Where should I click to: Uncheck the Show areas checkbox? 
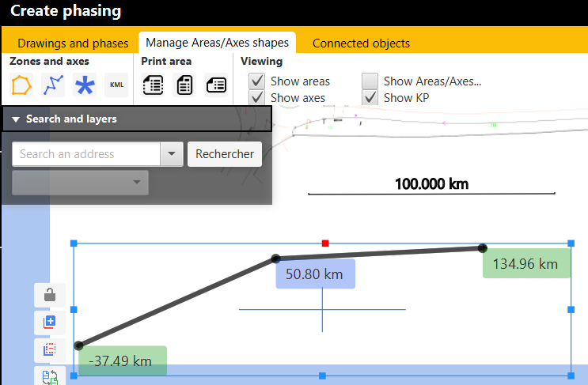pyautogui.click(x=257, y=81)
